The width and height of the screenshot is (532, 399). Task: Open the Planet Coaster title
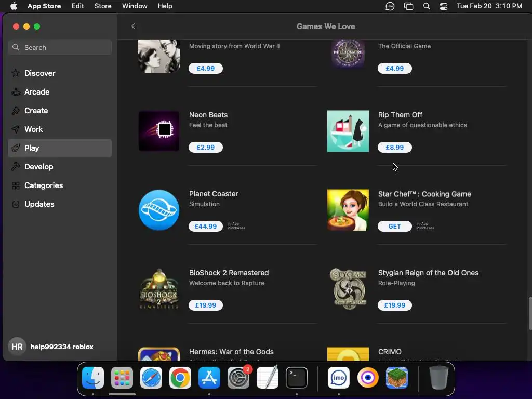click(214, 194)
